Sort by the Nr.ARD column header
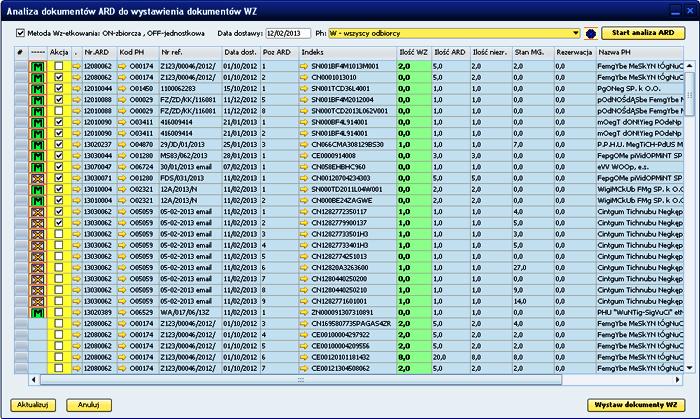The width and height of the screenshot is (700, 419). pos(100,53)
